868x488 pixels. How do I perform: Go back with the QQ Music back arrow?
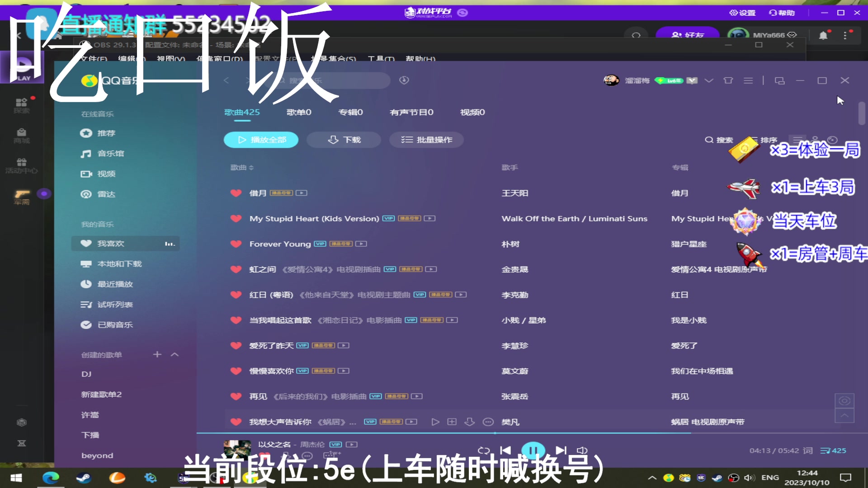point(226,80)
